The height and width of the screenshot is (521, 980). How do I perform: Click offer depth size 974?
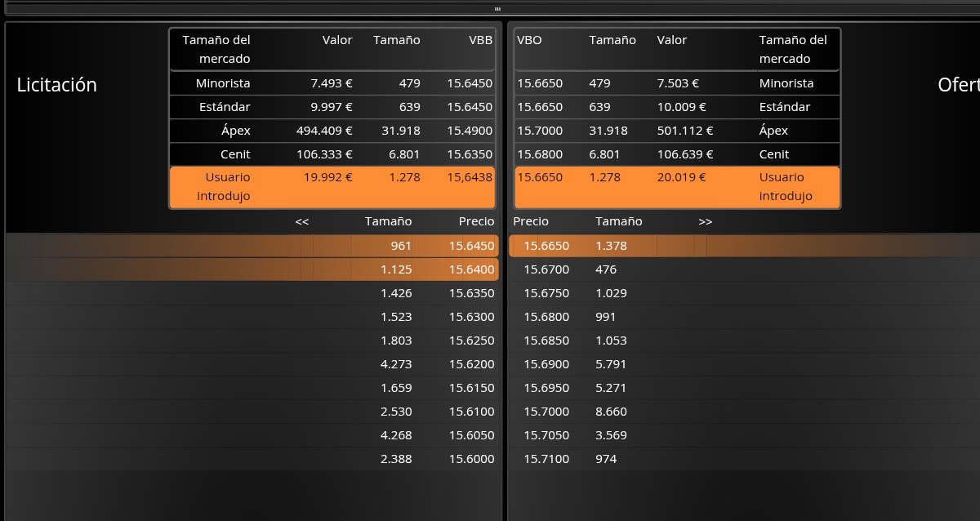pyautogui.click(x=606, y=459)
